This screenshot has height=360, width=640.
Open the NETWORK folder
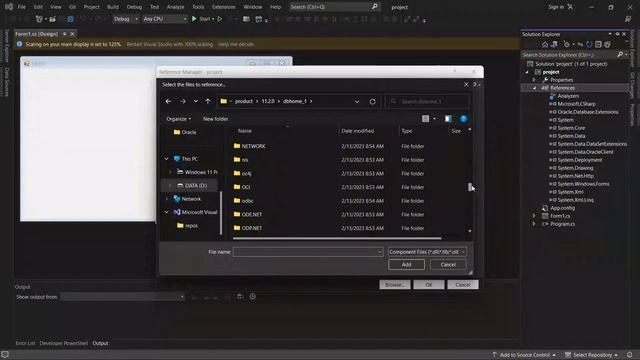pos(253,146)
